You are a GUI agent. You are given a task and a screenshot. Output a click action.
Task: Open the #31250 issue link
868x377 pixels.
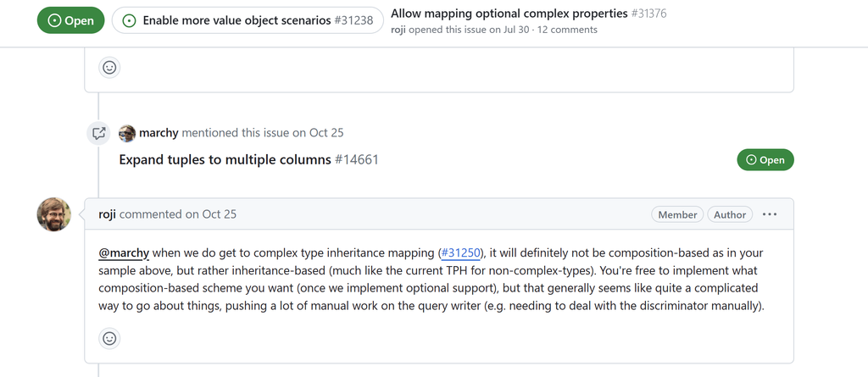(x=461, y=252)
